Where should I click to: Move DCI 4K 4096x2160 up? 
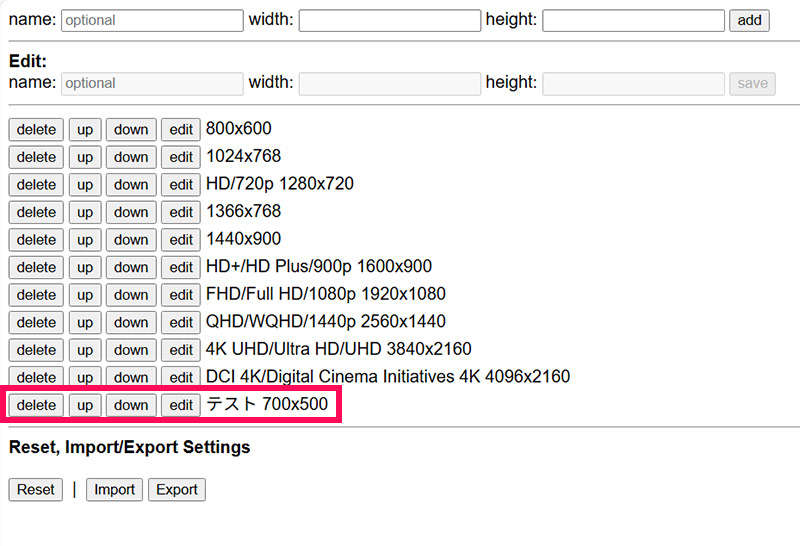pos(85,377)
